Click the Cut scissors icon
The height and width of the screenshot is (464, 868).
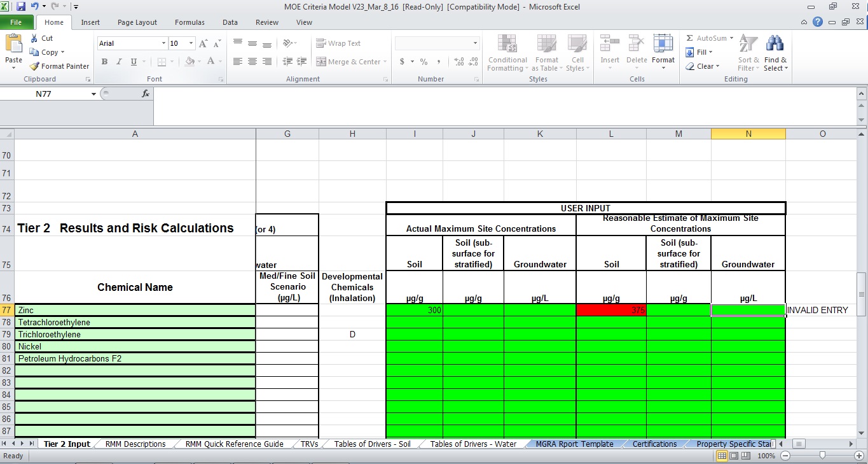(x=34, y=38)
